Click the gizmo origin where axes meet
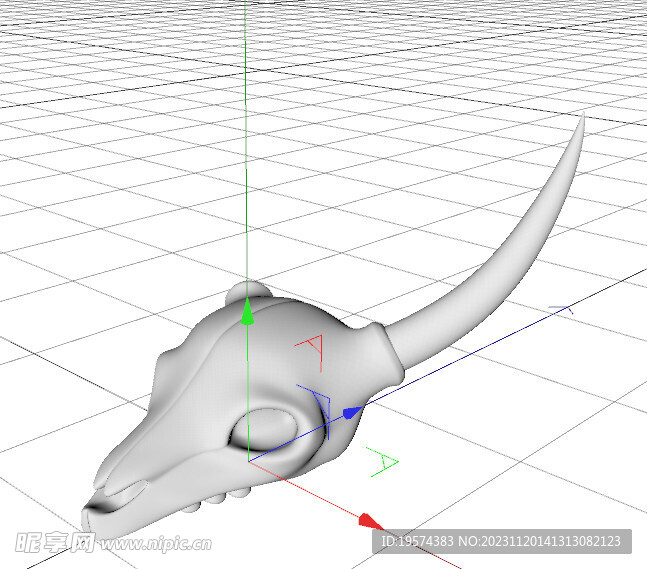Image resolution: width=647 pixels, height=569 pixels. (x=248, y=461)
